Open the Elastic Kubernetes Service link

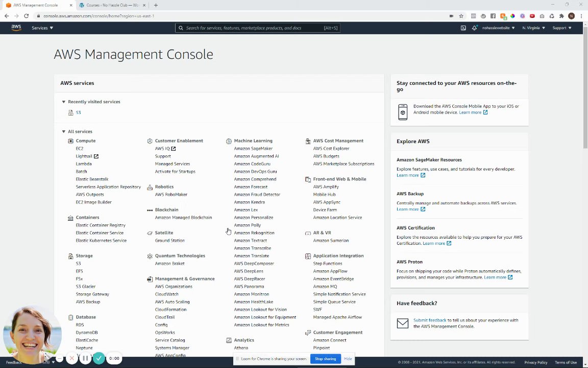coord(101,240)
